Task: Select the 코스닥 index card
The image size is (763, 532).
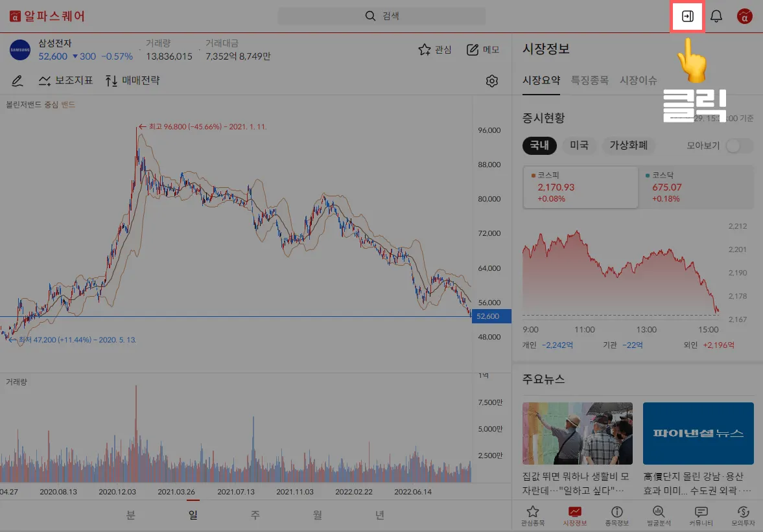Action: pyautogui.click(x=696, y=187)
